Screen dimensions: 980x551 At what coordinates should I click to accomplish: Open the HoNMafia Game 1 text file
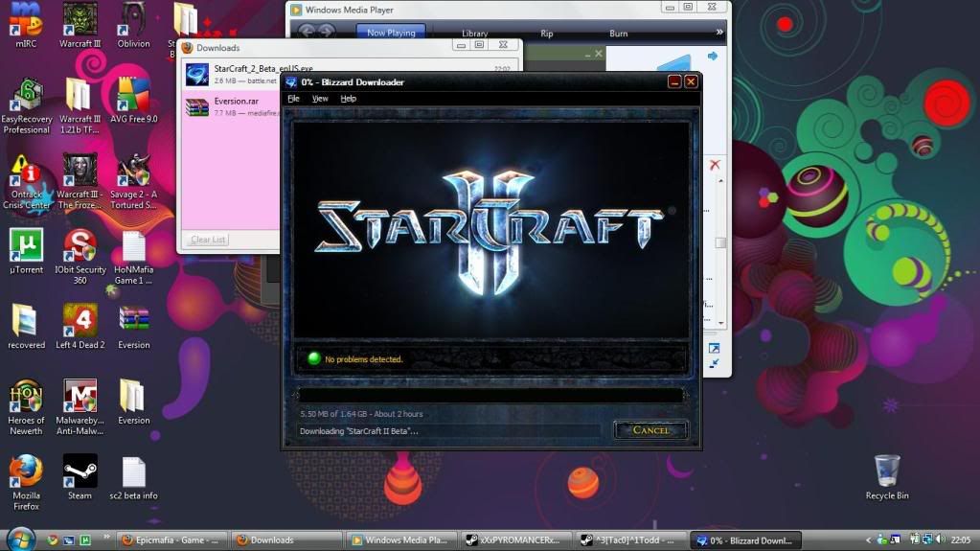[133, 257]
